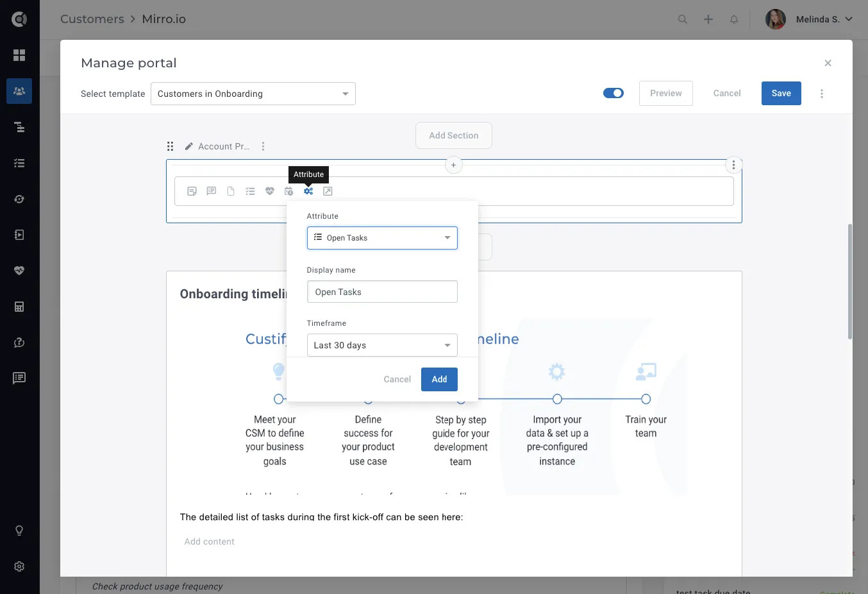The height and width of the screenshot is (594, 868).
Task: Click the Display name input field
Action: click(382, 292)
